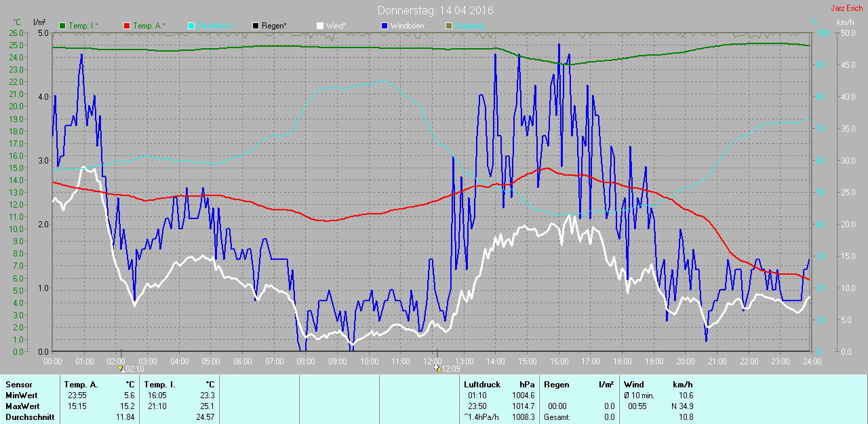Click the cyan Feuchte A. legend square
This screenshot has height=424, width=868.
tap(191, 26)
